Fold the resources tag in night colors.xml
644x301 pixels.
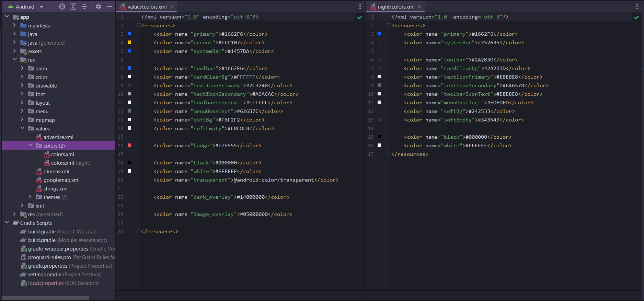tap(389, 25)
